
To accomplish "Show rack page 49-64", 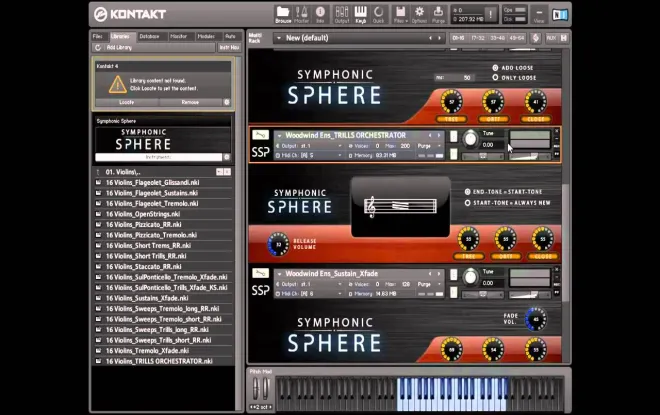I will pyautogui.click(x=517, y=38).
